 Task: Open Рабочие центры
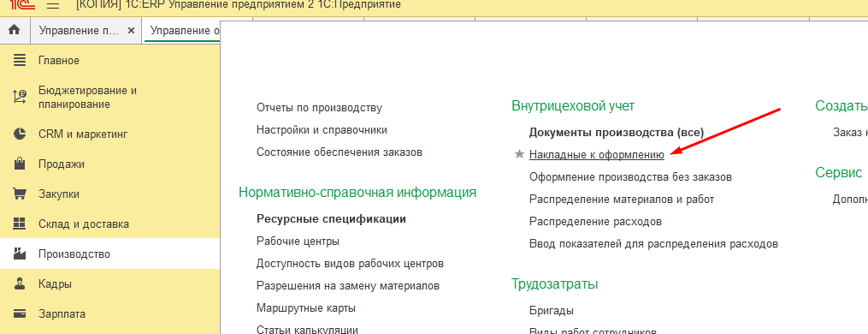(298, 242)
